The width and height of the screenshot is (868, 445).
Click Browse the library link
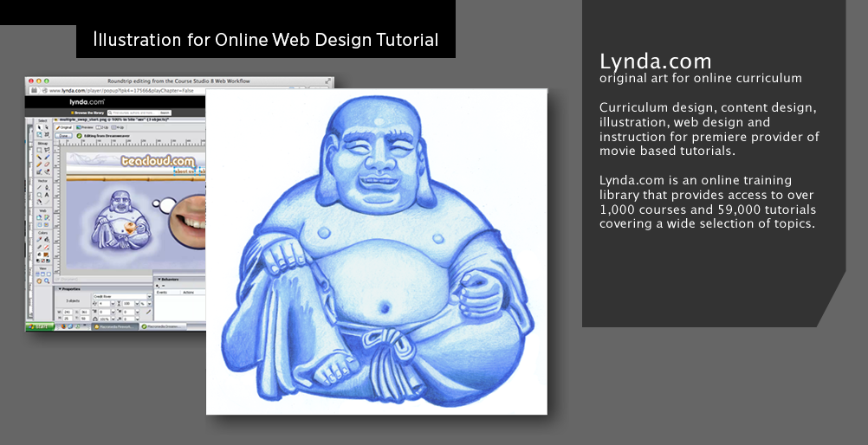[88, 113]
